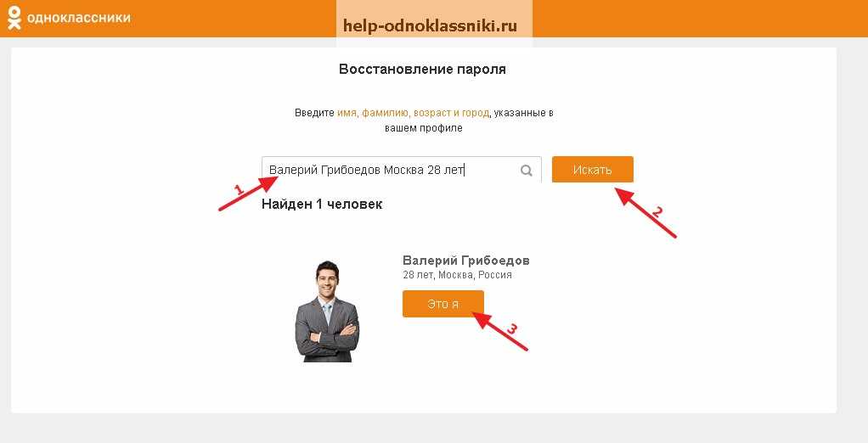Click the help-odnoklassniki.ru banner text

point(430,25)
